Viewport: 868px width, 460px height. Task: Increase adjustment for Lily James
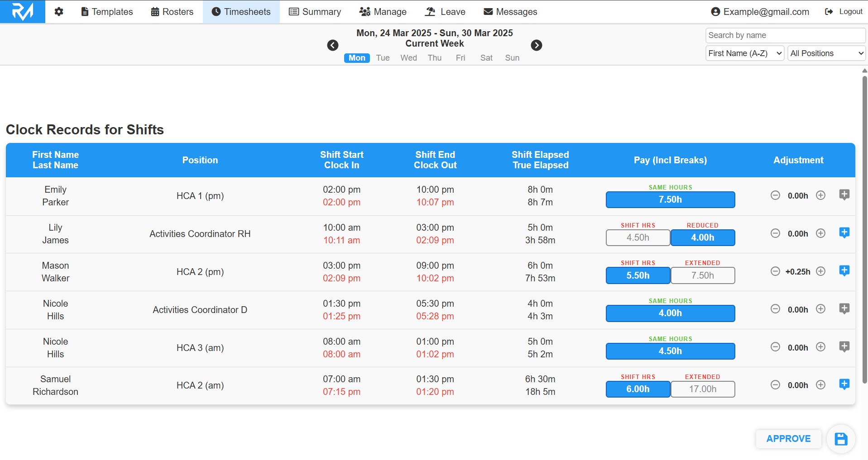820,233
